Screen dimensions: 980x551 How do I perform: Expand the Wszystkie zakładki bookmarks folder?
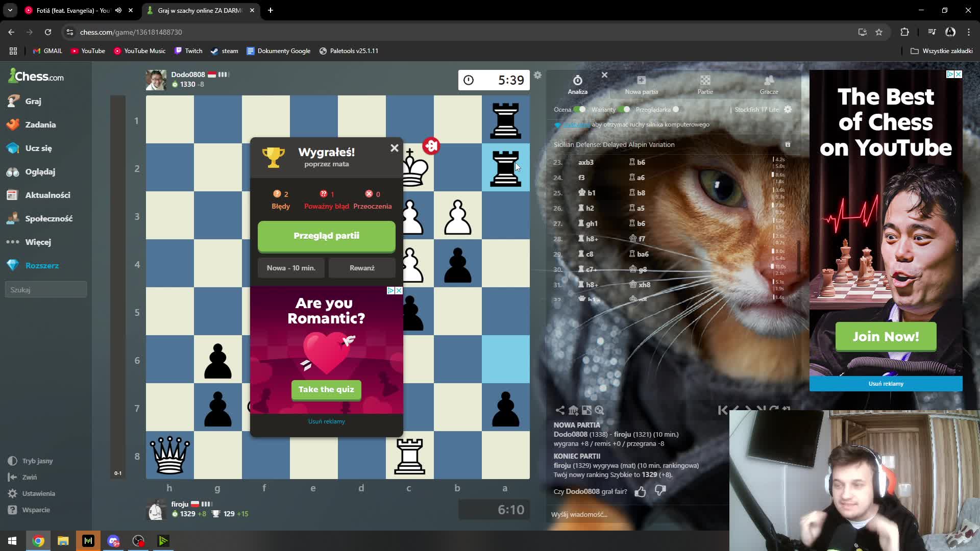942,51
